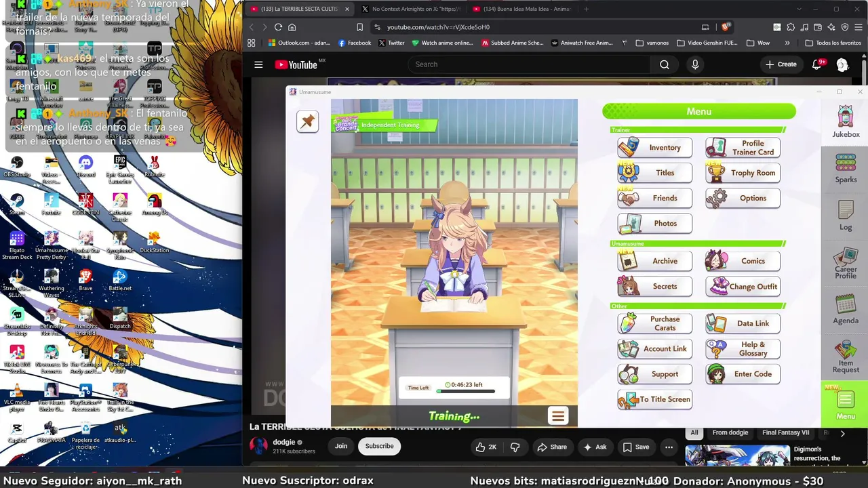Select the green Menu sidebar tab

click(845, 405)
